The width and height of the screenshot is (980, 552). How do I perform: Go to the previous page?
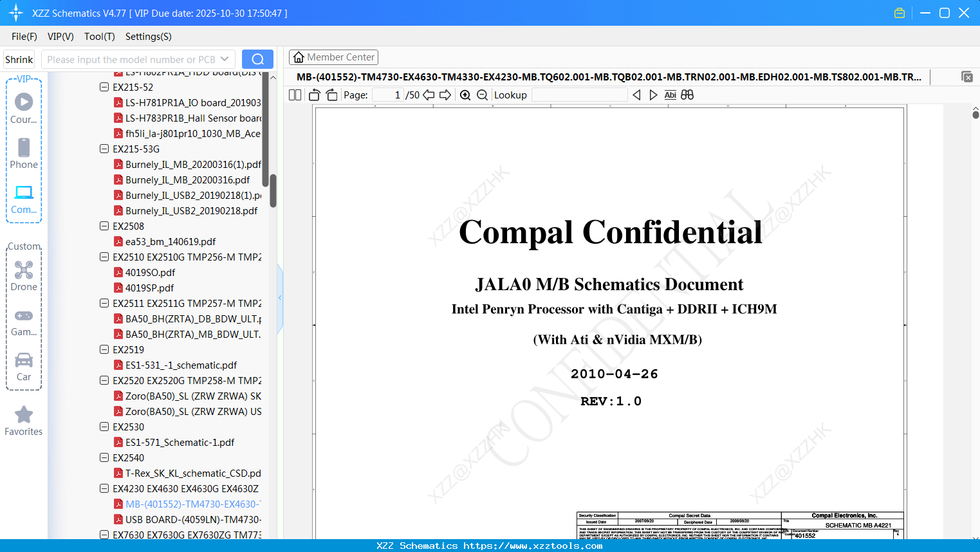pos(429,95)
